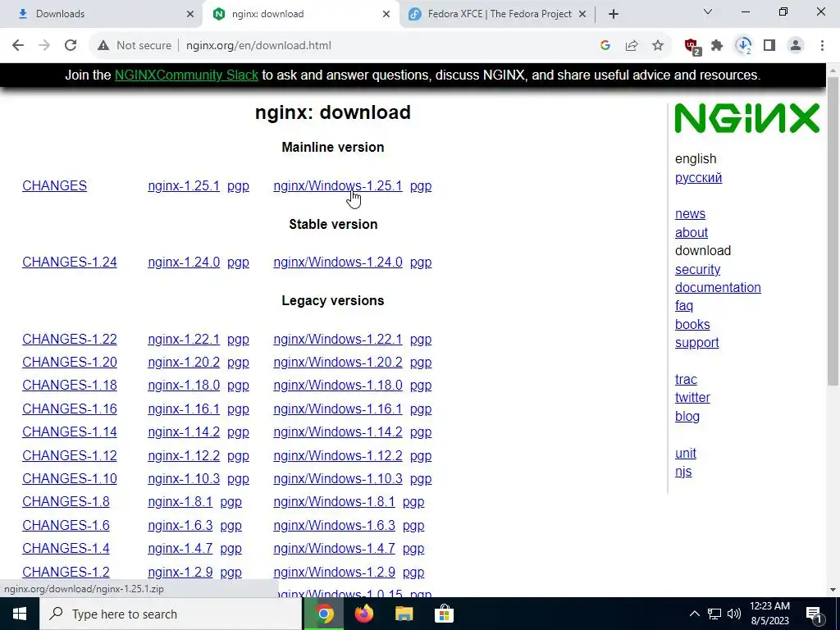Open the trac sidebar link
Image resolution: width=840 pixels, height=630 pixels.
click(x=686, y=379)
